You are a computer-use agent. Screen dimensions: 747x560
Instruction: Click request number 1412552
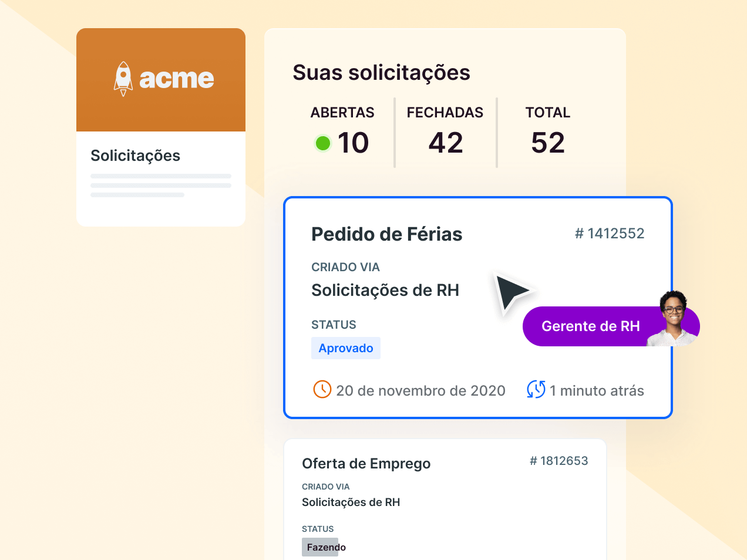pyautogui.click(x=609, y=234)
